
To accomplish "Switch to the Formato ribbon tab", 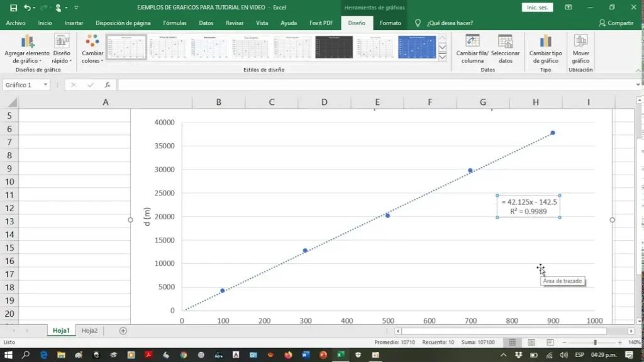I will (390, 23).
